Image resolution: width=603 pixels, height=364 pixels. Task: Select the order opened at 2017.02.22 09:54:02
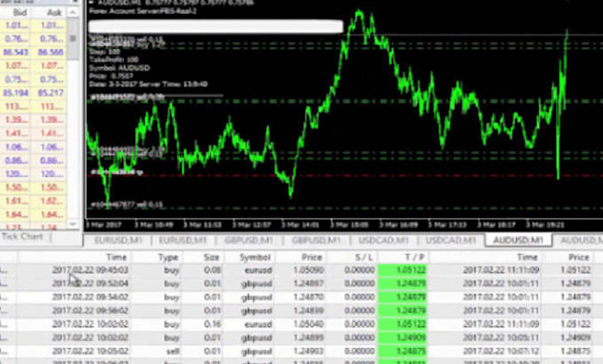pos(301,298)
